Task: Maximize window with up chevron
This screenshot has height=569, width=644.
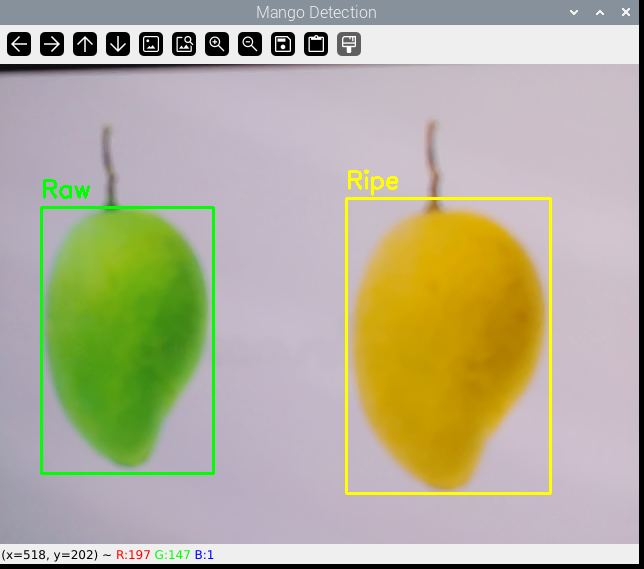Action: (x=600, y=12)
